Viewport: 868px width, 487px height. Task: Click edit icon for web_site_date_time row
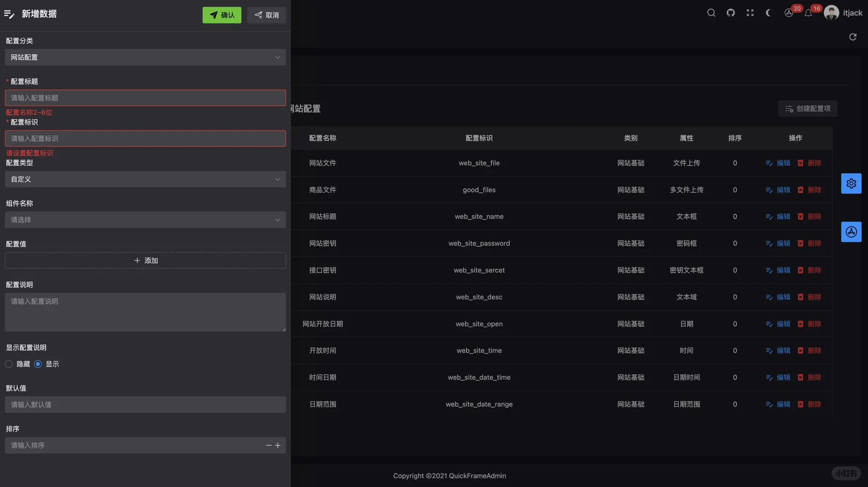tap(769, 378)
